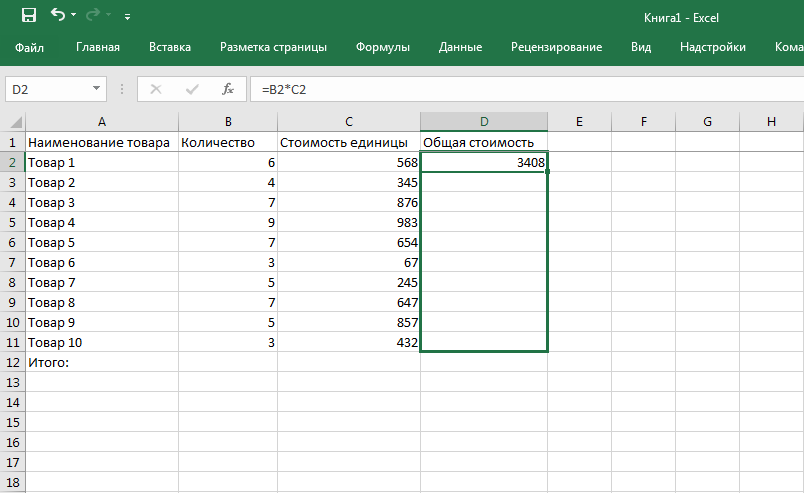Click the Undo arrow icon
This screenshot has width=804, height=493.
click(x=58, y=16)
